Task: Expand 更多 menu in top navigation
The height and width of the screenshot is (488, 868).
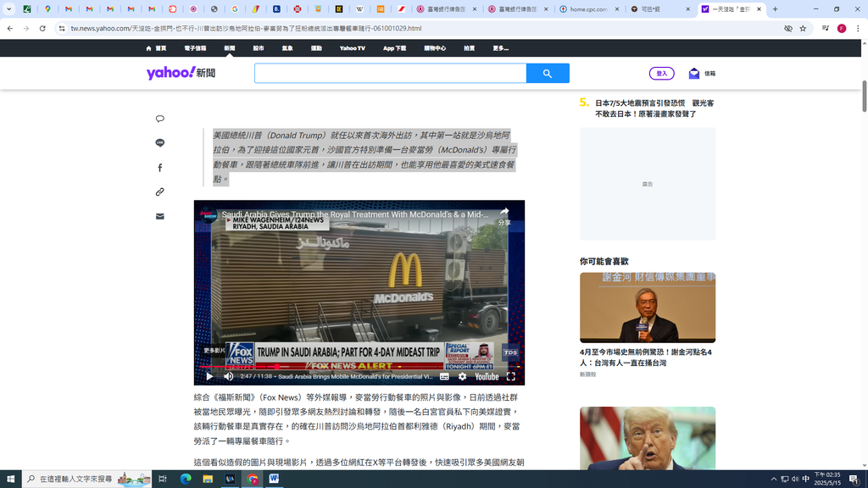Action: 500,48
